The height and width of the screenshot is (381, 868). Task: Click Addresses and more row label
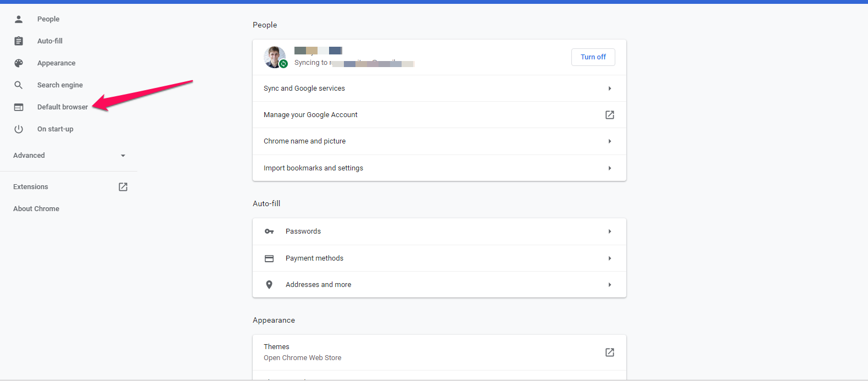(319, 285)
